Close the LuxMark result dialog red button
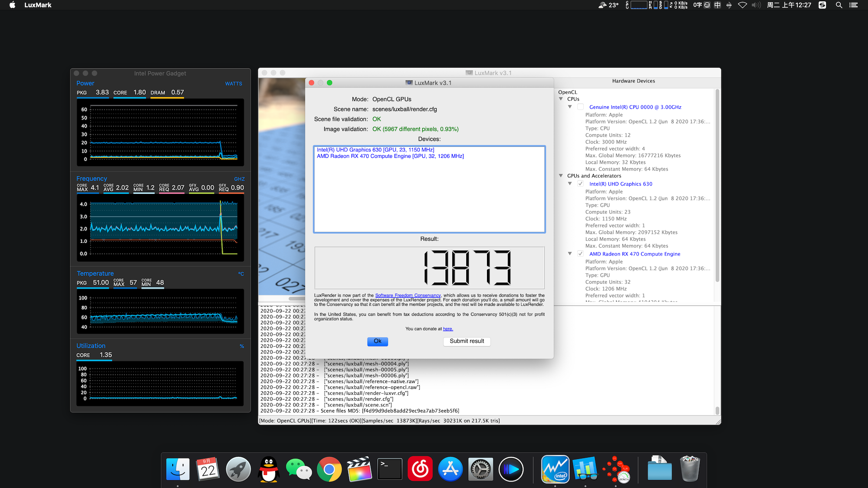868x488 pixels. coord(312,83)
